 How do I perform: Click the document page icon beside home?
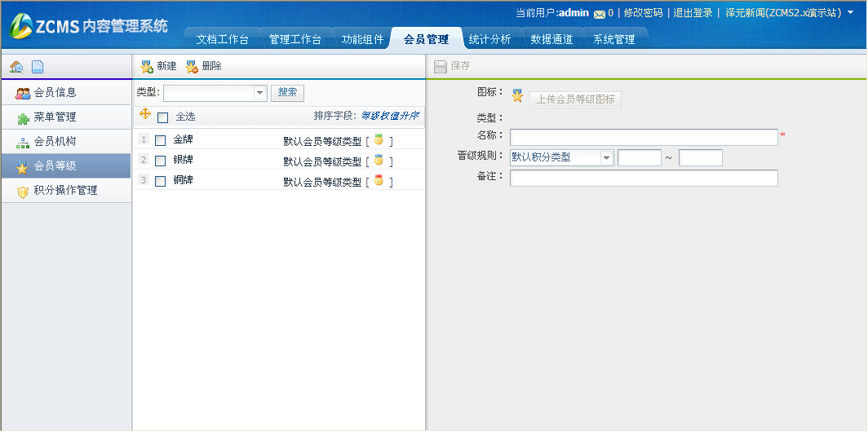click(x=37, y=67)
